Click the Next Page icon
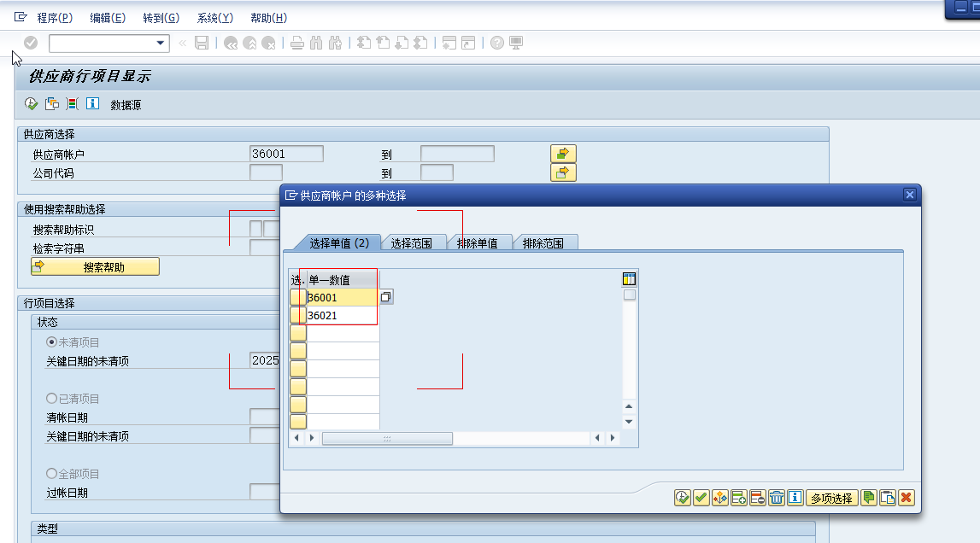Viewport: 980px width, 543px height. [402, 43]
